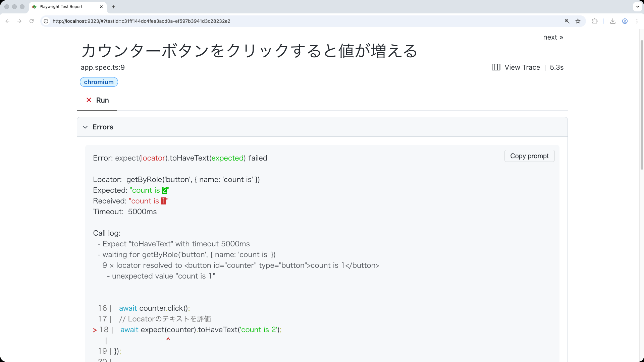Image resolution: width=644 pixels, height=362 pixels.
Task: Switch to the Run tab
Action: (103, 100)
